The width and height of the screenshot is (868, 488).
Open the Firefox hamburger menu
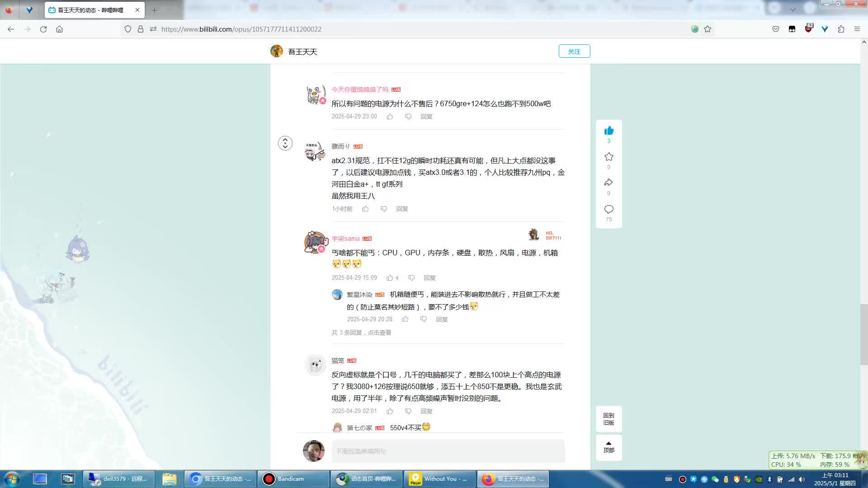pos(857,29)
